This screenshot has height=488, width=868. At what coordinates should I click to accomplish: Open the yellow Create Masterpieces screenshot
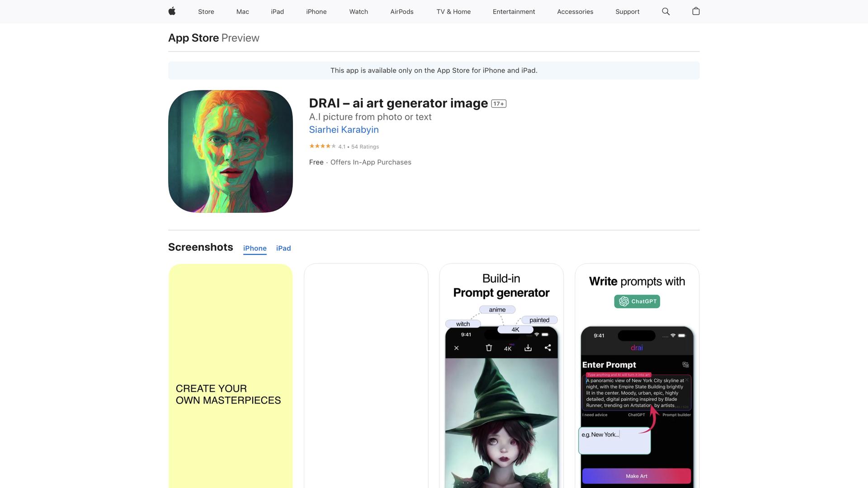pos(230,375)
